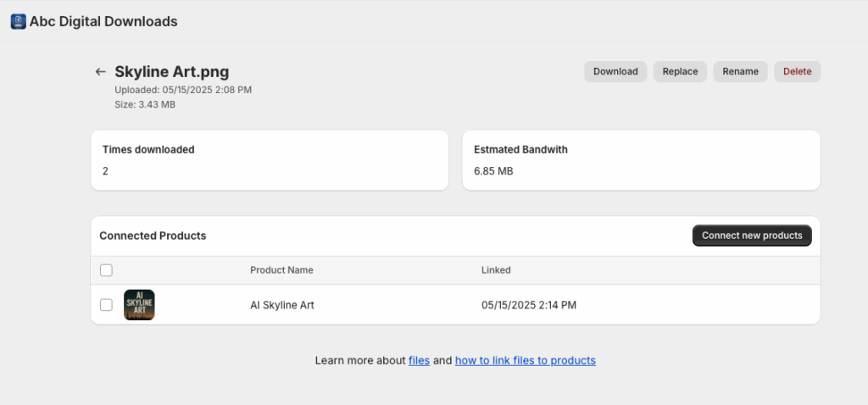Click the Size: 3.43 MB text
Screen dimensions: 868x405
145,104
